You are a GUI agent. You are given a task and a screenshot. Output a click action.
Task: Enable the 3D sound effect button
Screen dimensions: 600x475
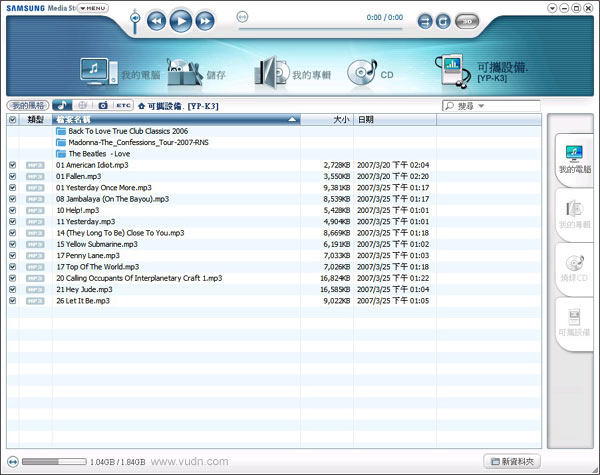point(467,21)
